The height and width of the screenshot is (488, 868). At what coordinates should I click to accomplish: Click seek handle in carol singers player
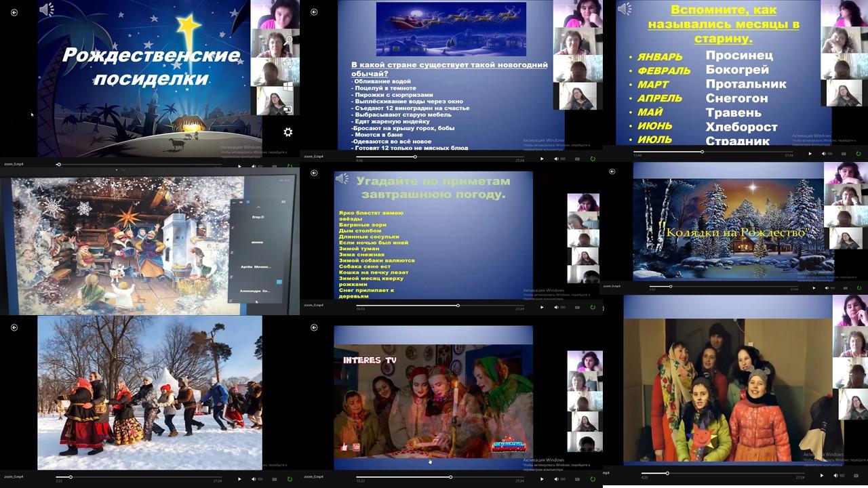(x=667, y=473)
